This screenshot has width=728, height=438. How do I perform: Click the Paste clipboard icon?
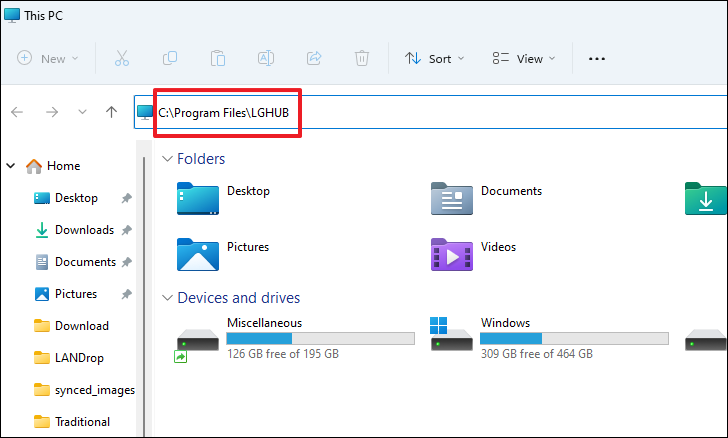point(218,59)
